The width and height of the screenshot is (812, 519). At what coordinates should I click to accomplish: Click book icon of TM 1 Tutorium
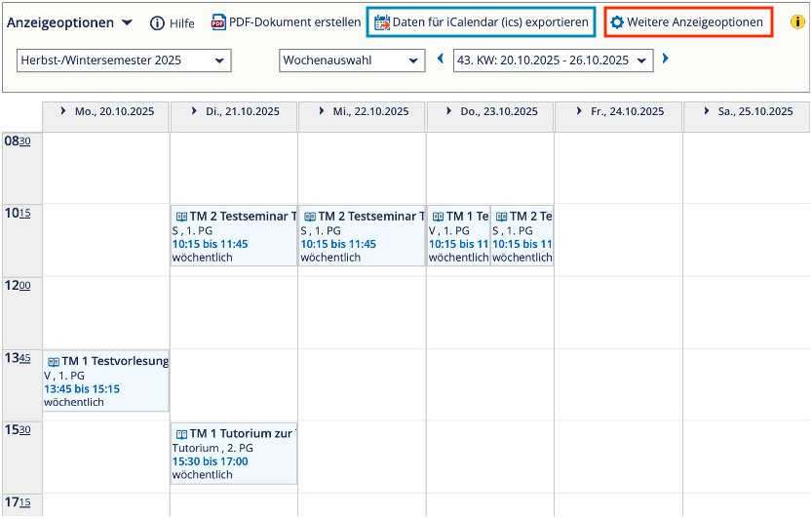(181, 434)
